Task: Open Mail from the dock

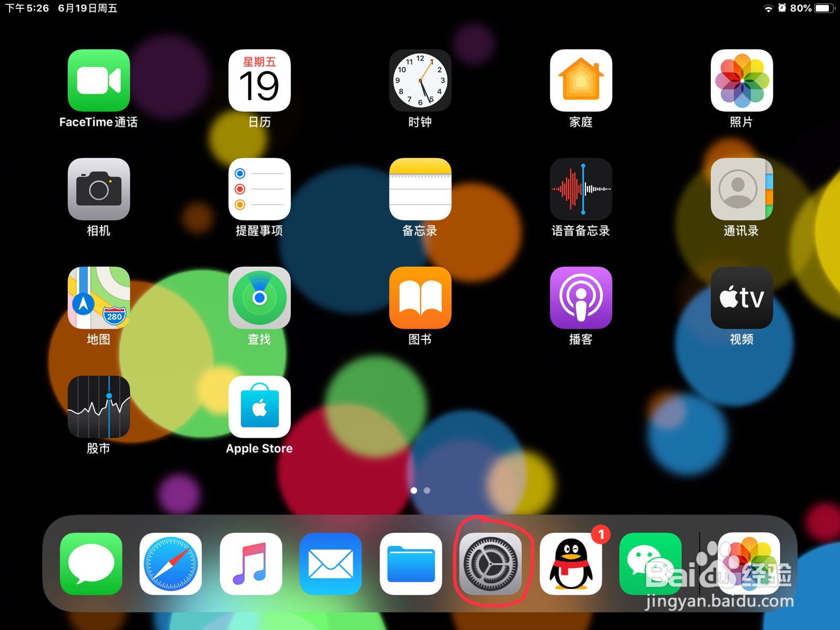Action: (x=331, y=564)
